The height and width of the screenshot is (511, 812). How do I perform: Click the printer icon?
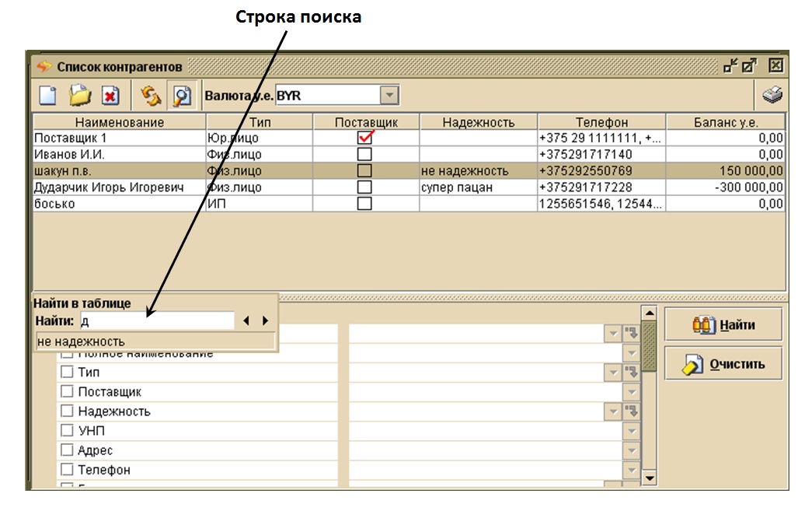click(772, 96)
